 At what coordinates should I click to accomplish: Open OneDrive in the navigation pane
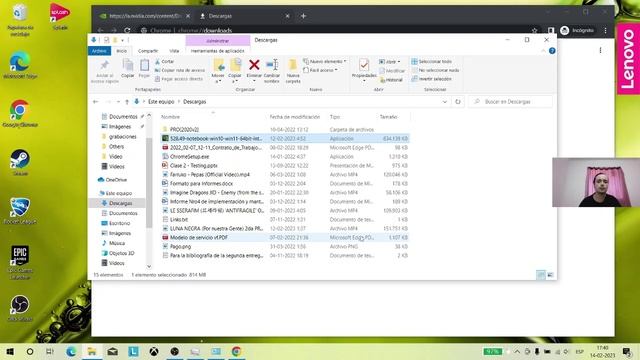tap(113, 180)
